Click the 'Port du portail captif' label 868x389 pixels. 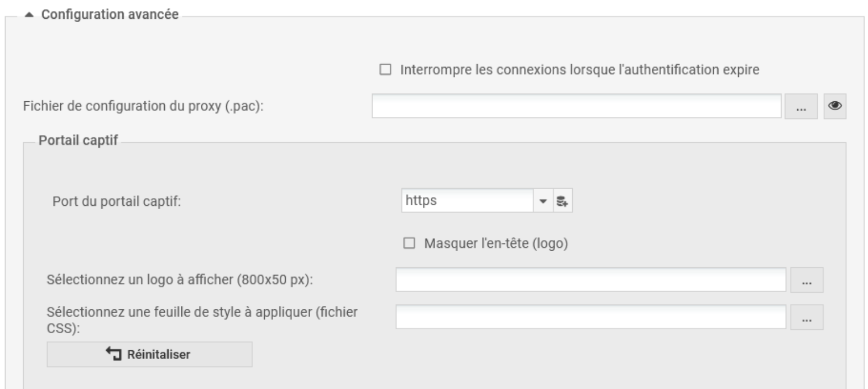pyautogui.click(x=117, y=201)
